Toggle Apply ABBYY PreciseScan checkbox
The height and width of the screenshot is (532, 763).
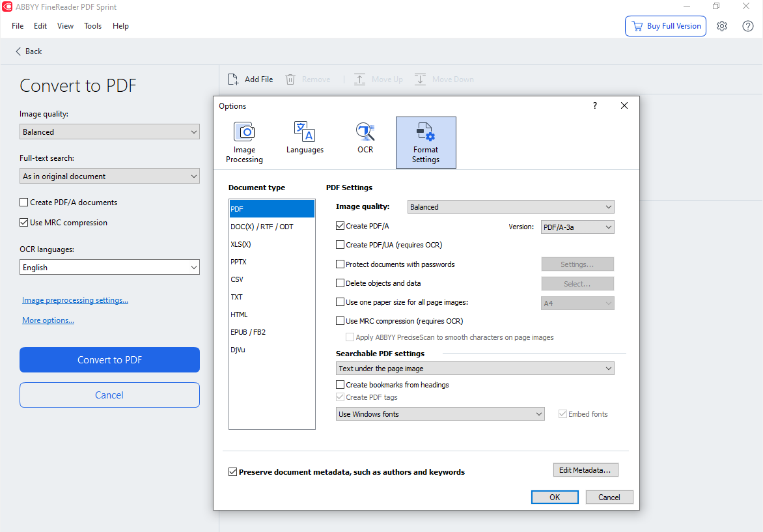[x=350, y=337]
